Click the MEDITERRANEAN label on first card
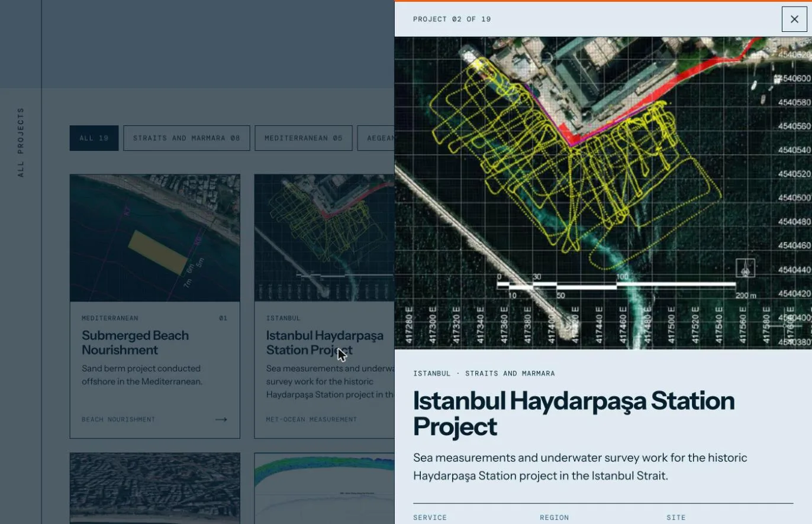812x524 pixels. click(x=109, y=318)
